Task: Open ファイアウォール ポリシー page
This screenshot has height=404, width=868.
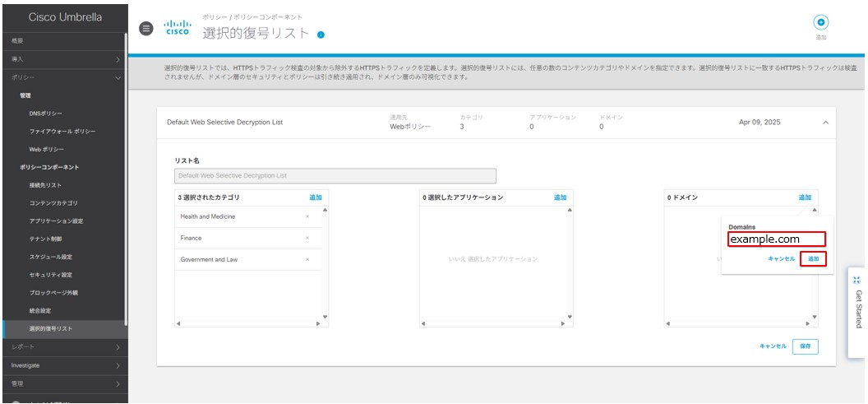Action: (x=62, y=132)
